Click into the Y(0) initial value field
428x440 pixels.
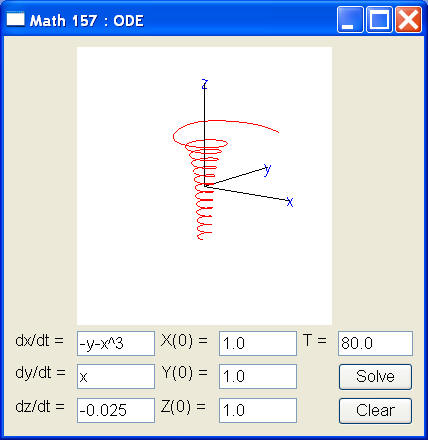258,377
